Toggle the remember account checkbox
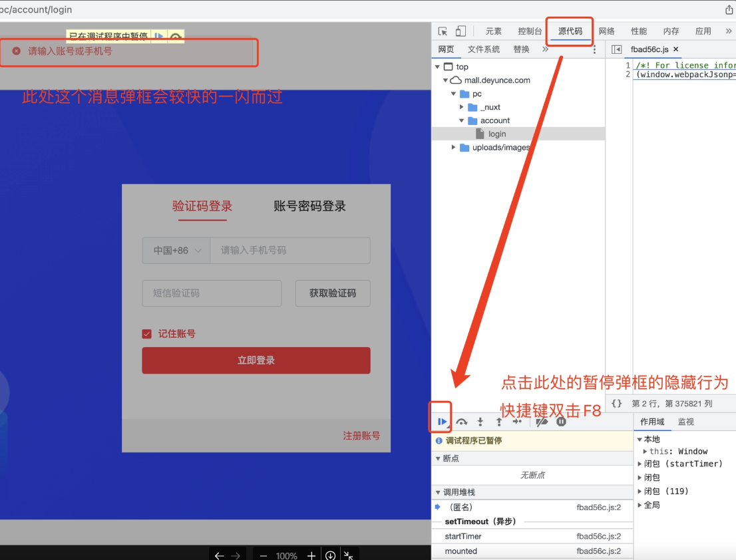 (147, 334)
